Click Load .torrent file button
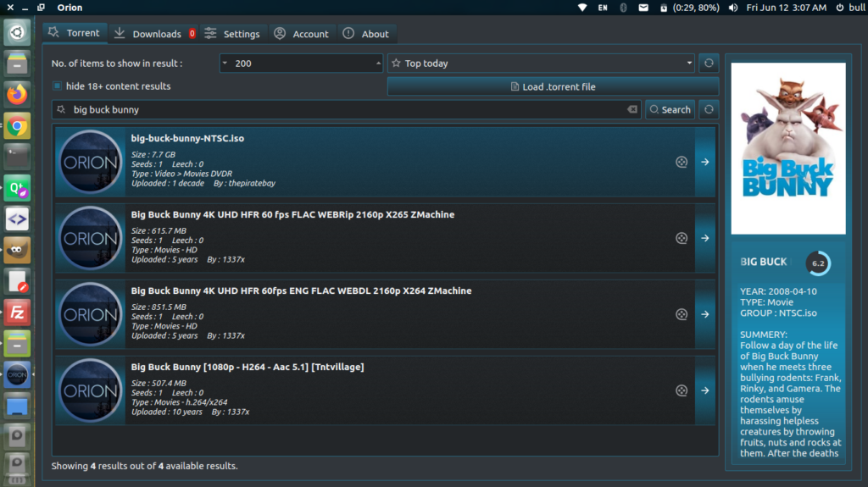This screenshot has height=487, width=868. (553, 86)
